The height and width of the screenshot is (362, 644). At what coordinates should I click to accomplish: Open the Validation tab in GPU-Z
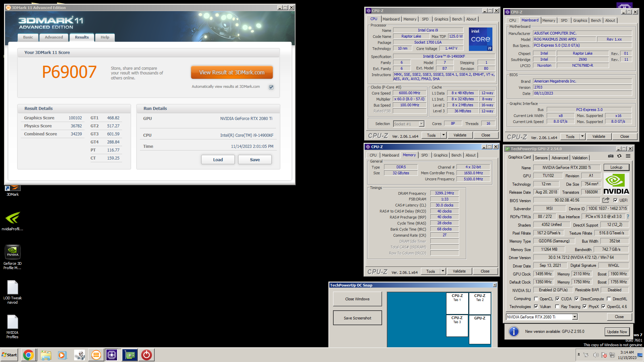click(580, 158)
